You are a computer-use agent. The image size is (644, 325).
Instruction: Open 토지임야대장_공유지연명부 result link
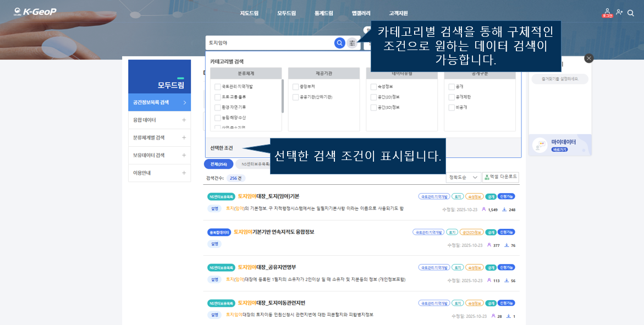pos(267,267)
